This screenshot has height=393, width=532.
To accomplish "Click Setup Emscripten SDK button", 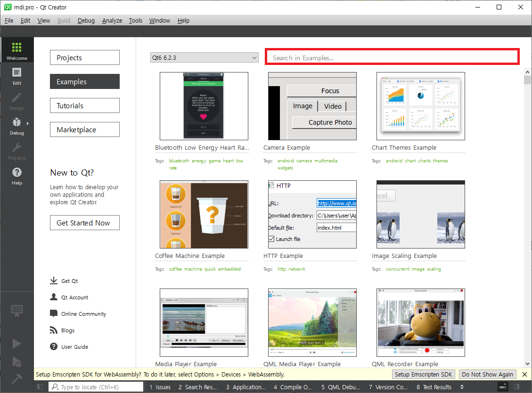I will 423,374.
